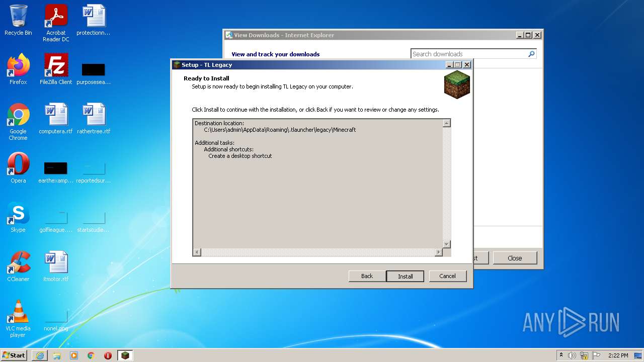Screen dimensions: 644x362
Task: Click Chrome icon in taskbar
Action: point(91,355)
